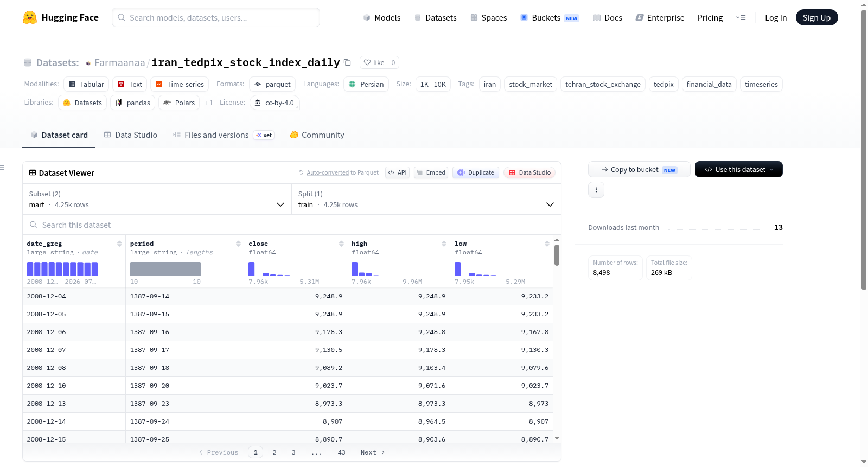This screenshot has height=467, width=868.
Task: Click the API button
Action: (397, 172)
